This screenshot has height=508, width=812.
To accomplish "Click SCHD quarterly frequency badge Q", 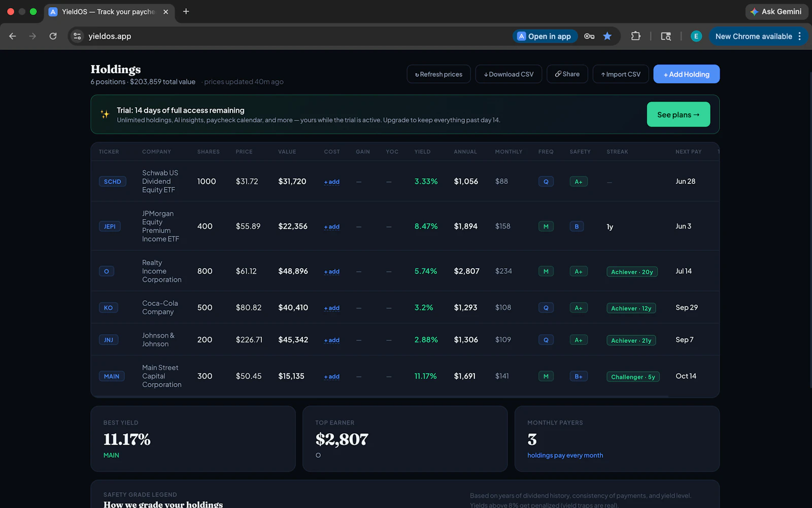I will (x=546, y=181).
